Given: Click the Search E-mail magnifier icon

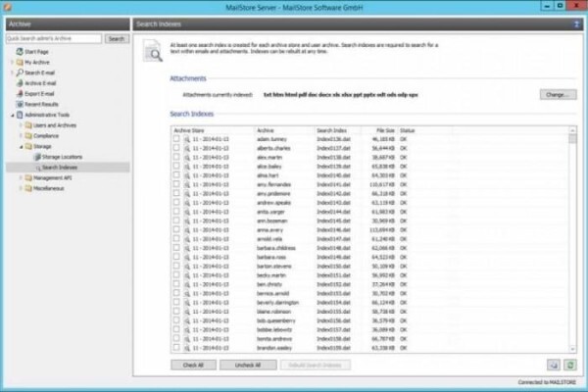Looking at the screenshot, I should (x=20, y=73).
